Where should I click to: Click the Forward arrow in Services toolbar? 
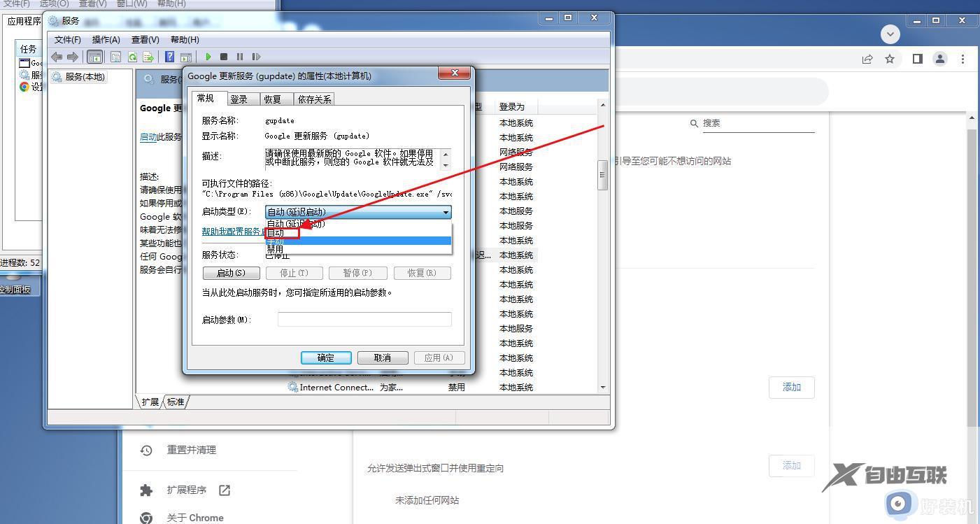point(72,57)
